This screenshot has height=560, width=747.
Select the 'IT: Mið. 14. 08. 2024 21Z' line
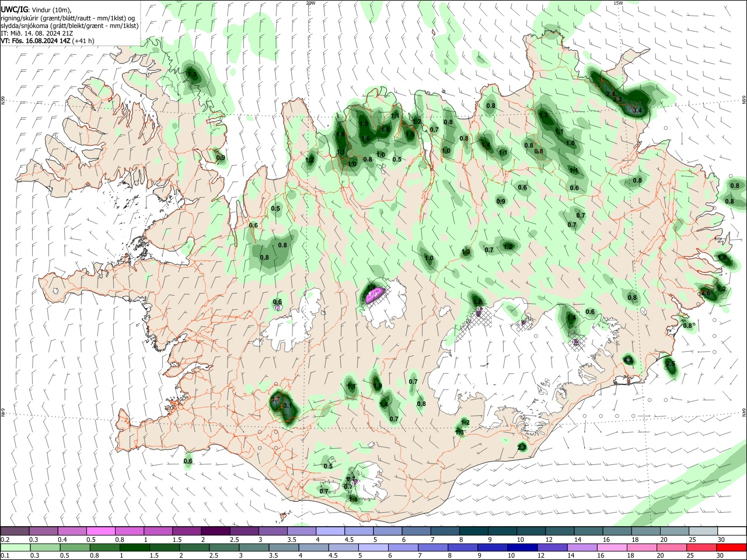[36, 33]
